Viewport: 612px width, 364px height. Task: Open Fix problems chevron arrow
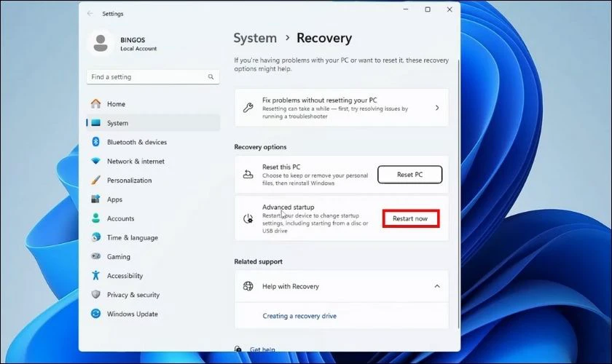tap(437, 108)
